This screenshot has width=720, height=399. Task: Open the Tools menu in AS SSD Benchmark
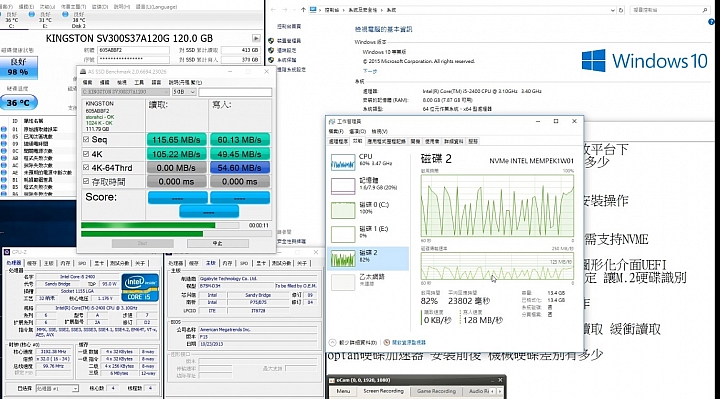(139, 82)
